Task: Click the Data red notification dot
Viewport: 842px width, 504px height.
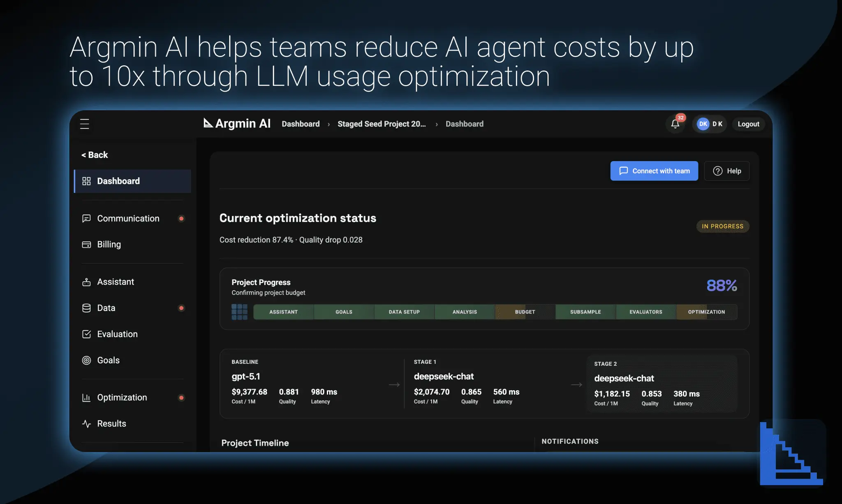Action: point(181,308)
